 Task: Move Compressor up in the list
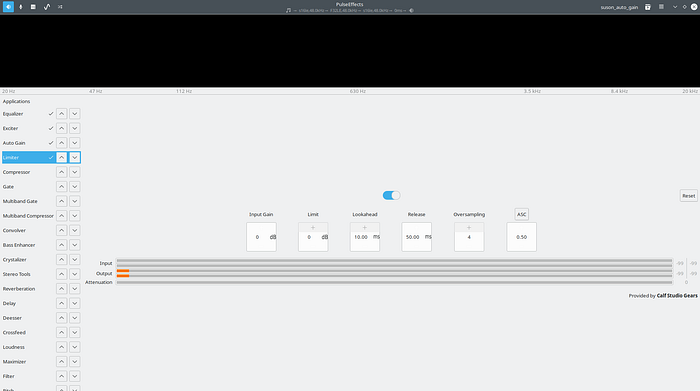[x=62, y=172]
